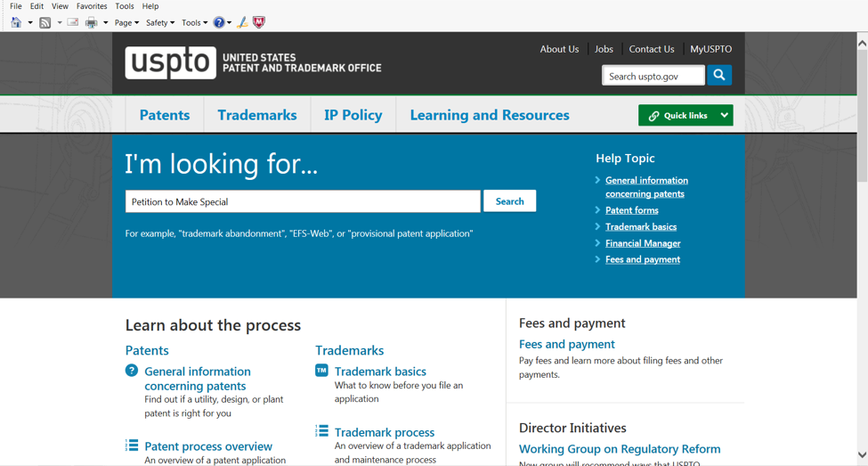
Task: Open MyUSPTO
Action: (710, 49)
